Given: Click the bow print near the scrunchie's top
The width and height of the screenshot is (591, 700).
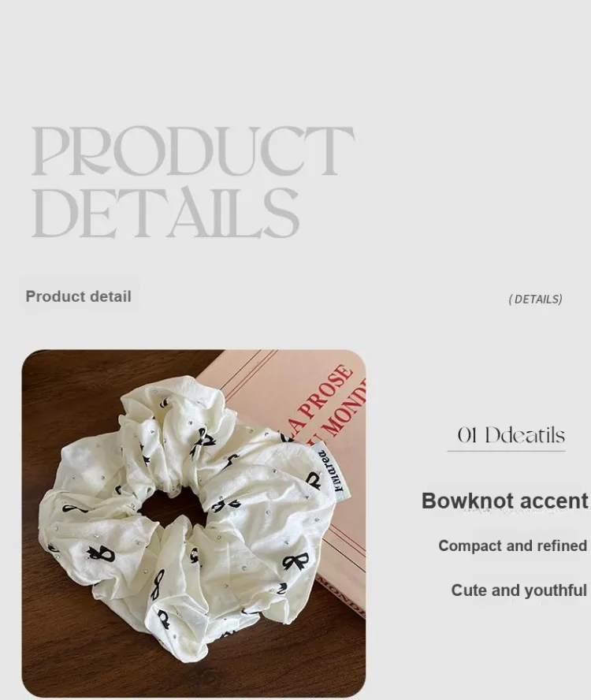Looking at the screenshot, I should tap(206, 439).
